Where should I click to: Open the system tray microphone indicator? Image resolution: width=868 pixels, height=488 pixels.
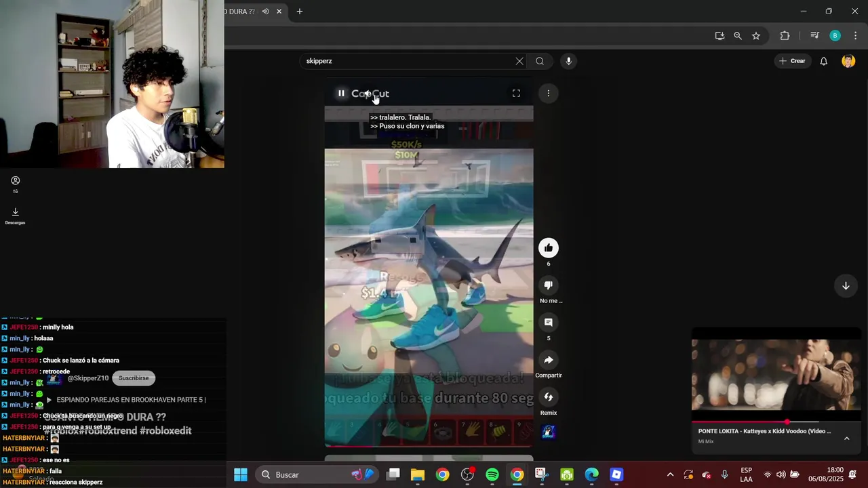click(724, 474)
